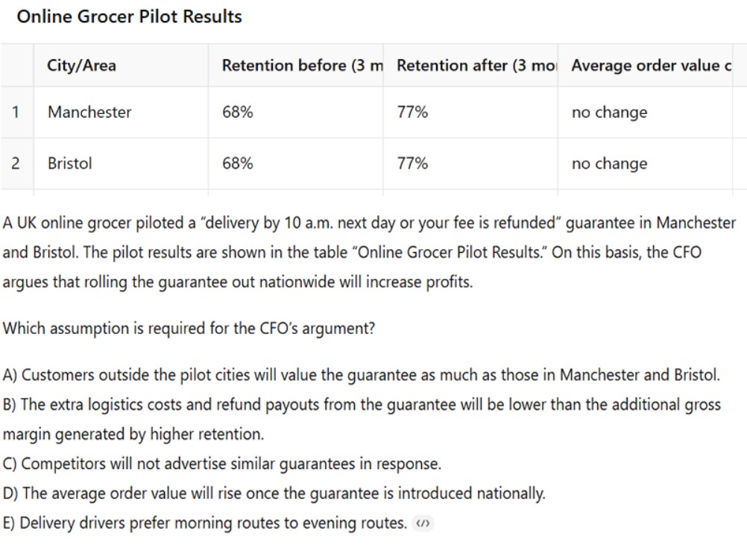Select the Retention after column header
747x560 pixels.
[x=473, y=66]
